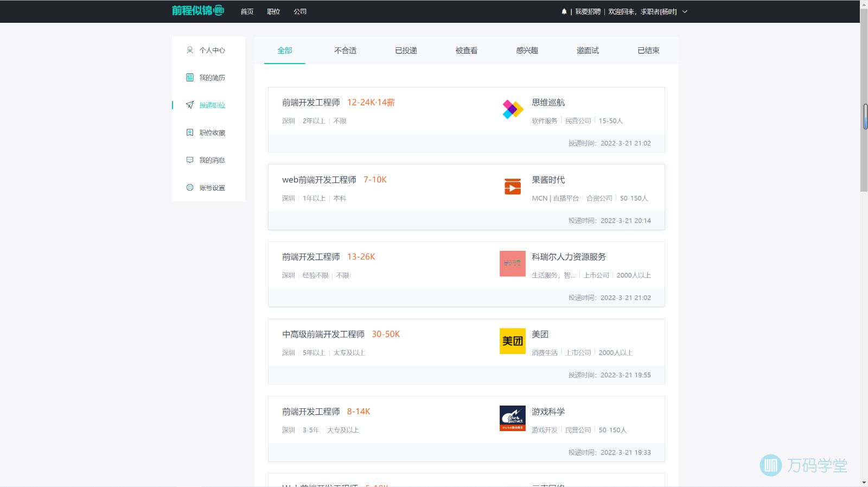Click the 30-50K salary text
This screenshot has width=868, height=487.
pyautogui.click(x=386, y=334)
